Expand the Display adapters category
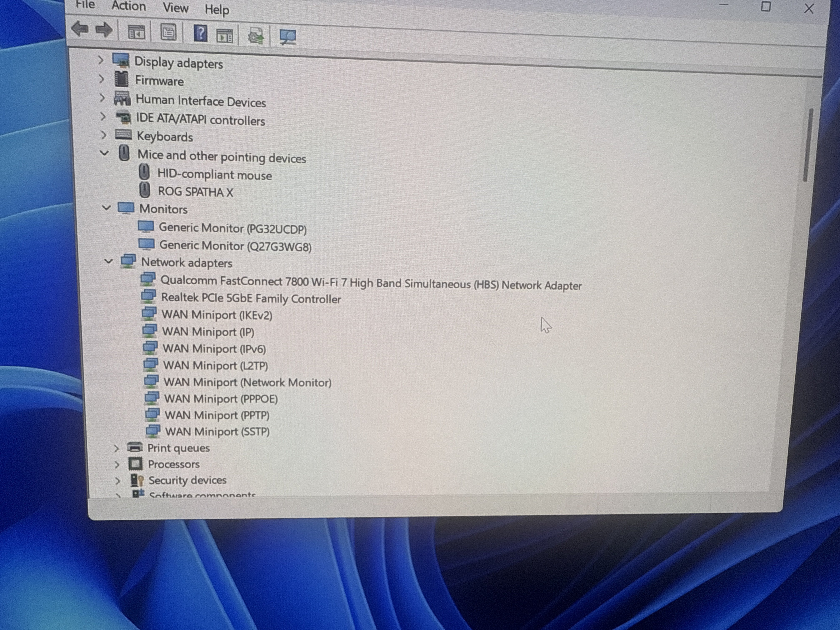840x630 pixels. [101, 60]
